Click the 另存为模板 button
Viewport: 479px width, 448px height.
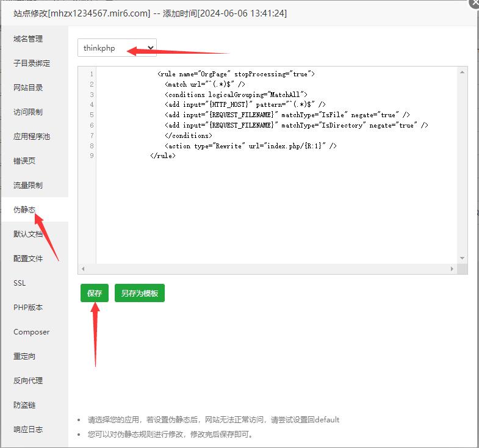(x=139, y=293)
